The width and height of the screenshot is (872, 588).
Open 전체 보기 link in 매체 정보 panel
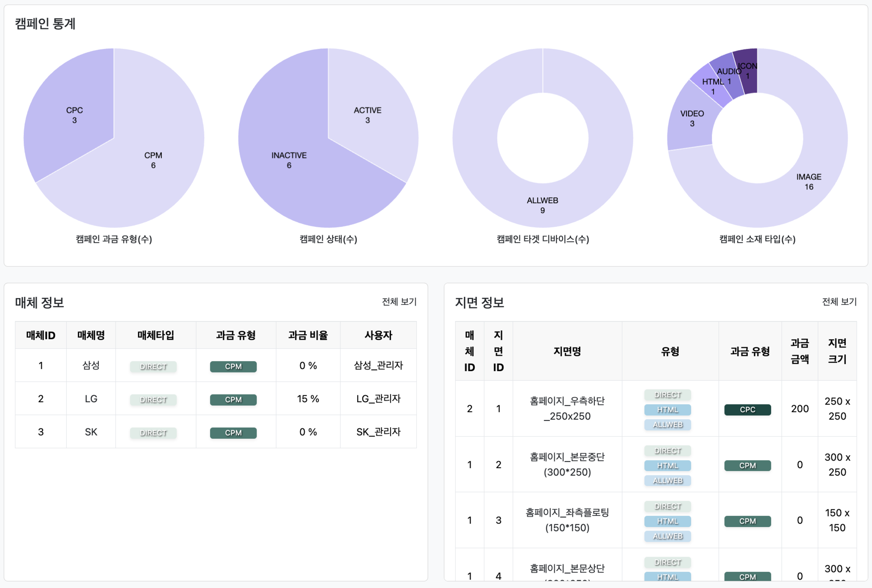pyautogui.click(x=399, y=302)
